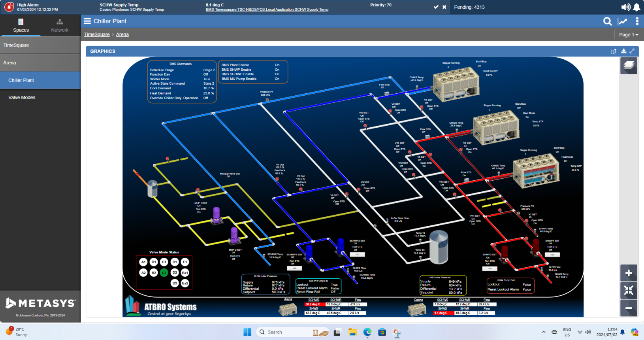Select Arena in the sidebar
This screenshot has width=644, height=340.
coord(40,63)
